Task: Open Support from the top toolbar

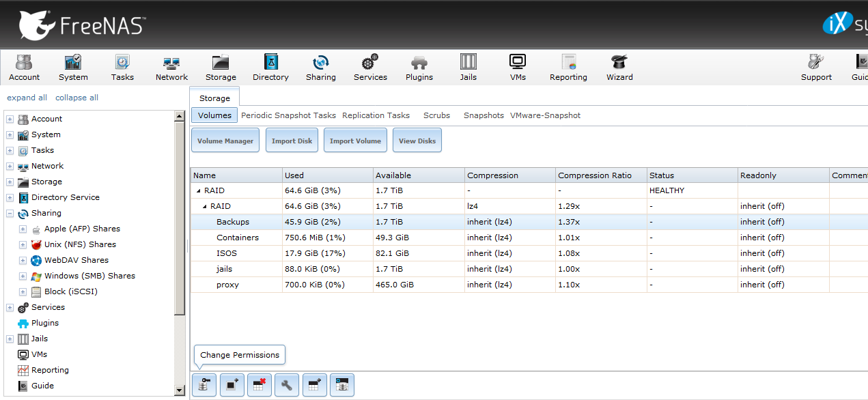Action: pyautogui.click(x=816, y=68)
